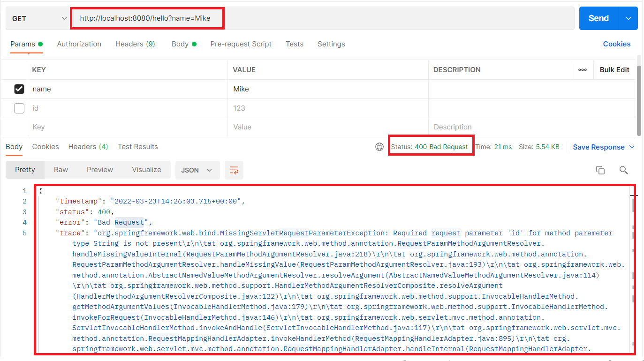
Task: Uncheck the name parameter checkbox
Action: (19, 89)
